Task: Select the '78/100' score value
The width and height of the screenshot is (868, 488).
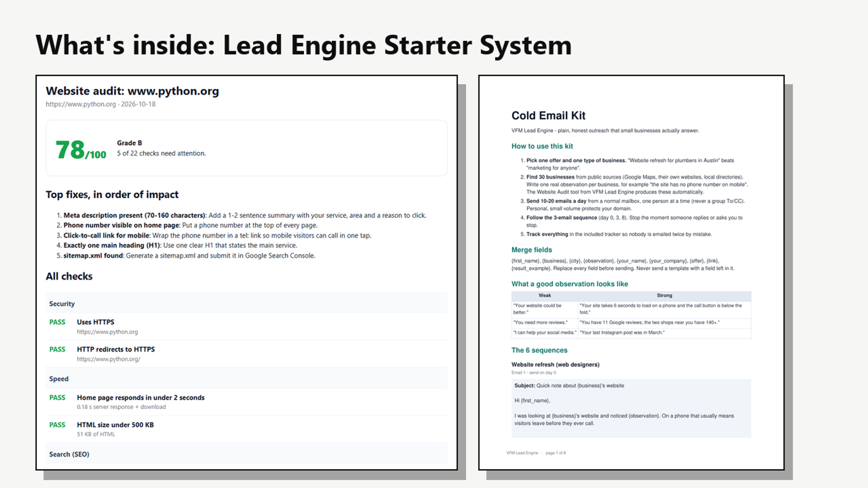Action: coord(81,150)
